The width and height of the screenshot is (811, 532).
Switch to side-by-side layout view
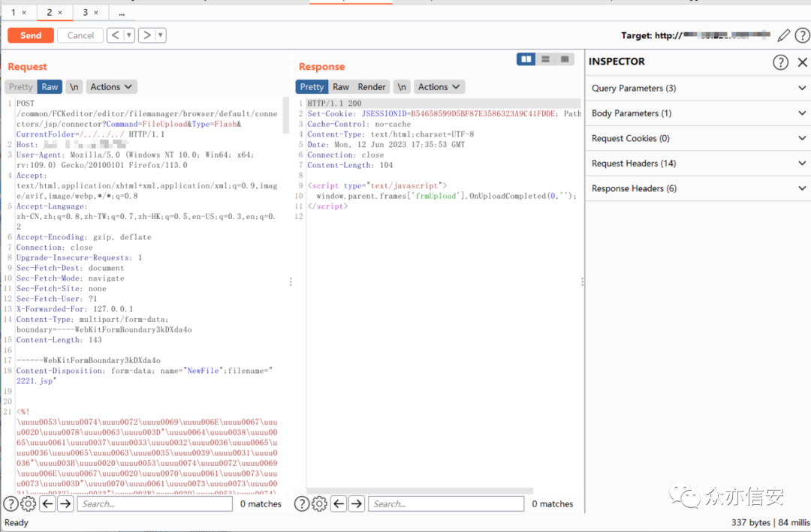(526, 59)
